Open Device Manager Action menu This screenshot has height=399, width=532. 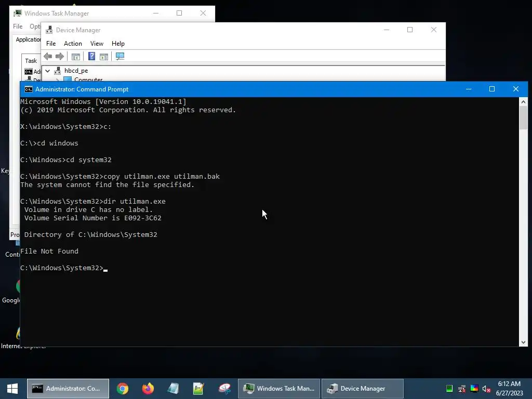pos(73,44)
